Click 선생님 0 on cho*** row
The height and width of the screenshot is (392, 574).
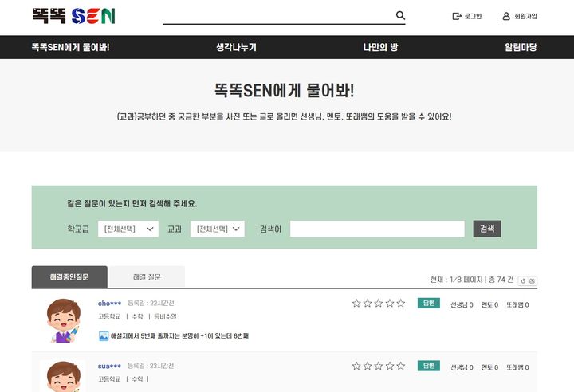462,304
